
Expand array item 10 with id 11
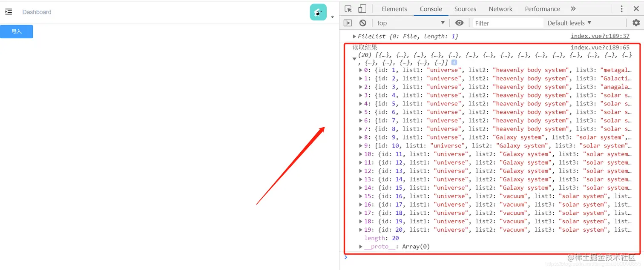(x=361, y=154)
